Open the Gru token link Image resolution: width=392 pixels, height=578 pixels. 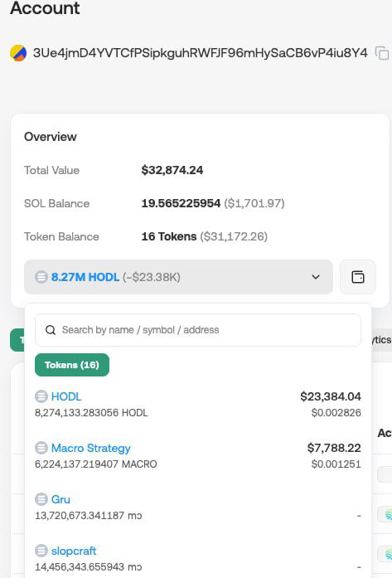click(x=60, y=499)
